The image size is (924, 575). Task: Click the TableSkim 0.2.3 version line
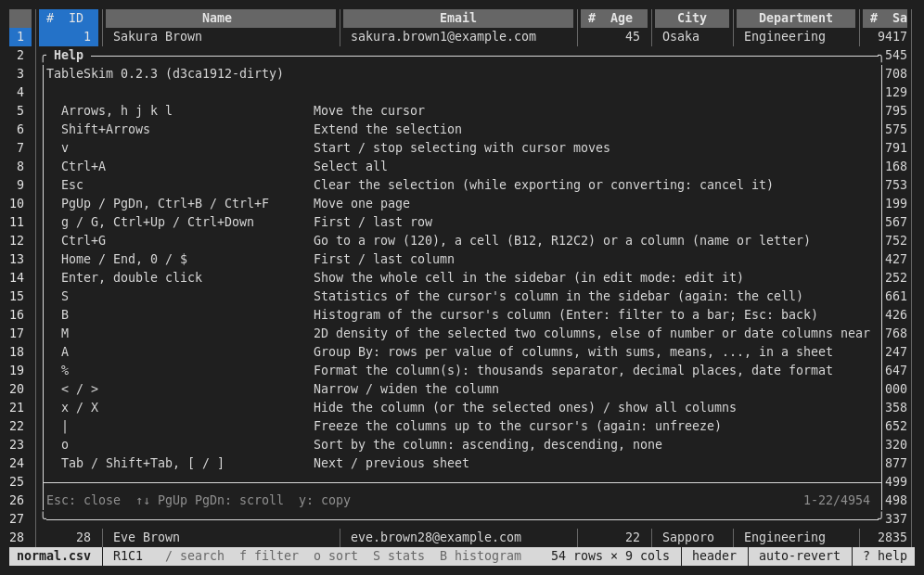164,73
